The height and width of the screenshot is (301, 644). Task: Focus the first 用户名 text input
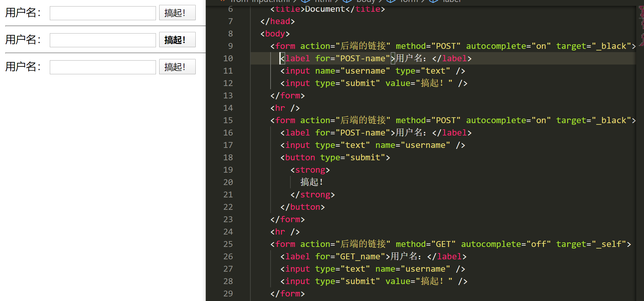coord(103,13)
